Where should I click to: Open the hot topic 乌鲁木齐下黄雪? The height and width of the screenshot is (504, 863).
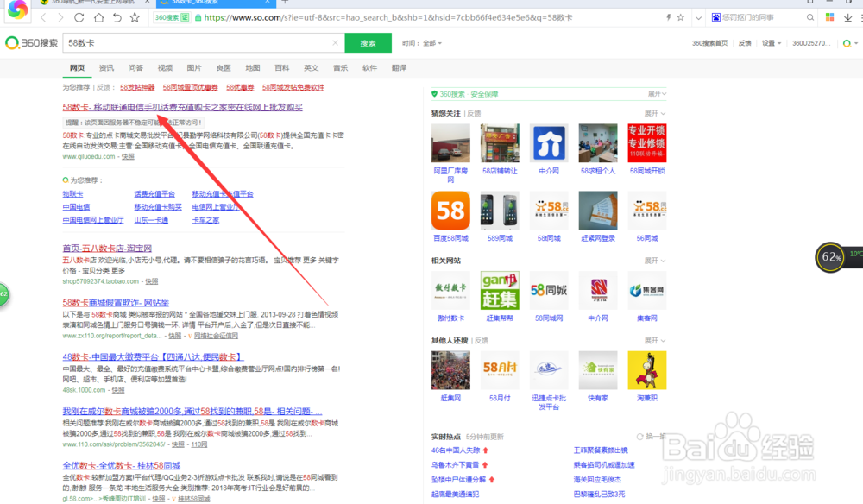(455, 465)
